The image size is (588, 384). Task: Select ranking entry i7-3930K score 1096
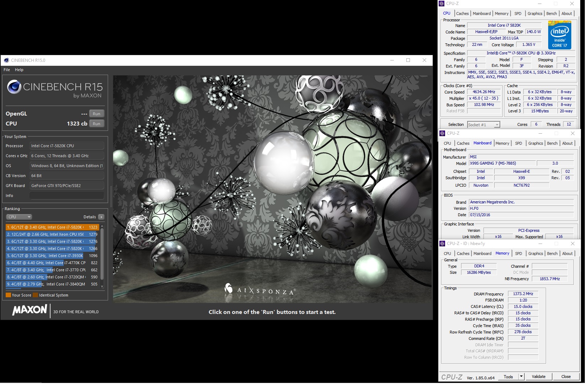[52, 256]
